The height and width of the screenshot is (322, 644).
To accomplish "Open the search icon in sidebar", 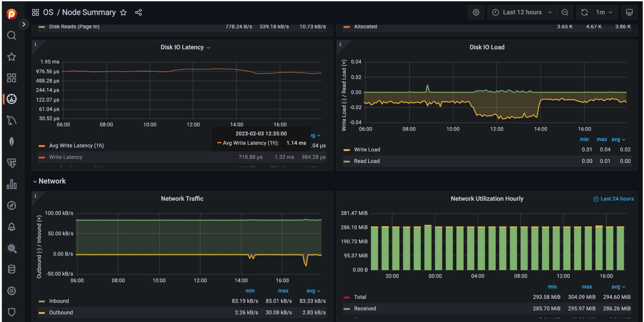I will point(12,35).
